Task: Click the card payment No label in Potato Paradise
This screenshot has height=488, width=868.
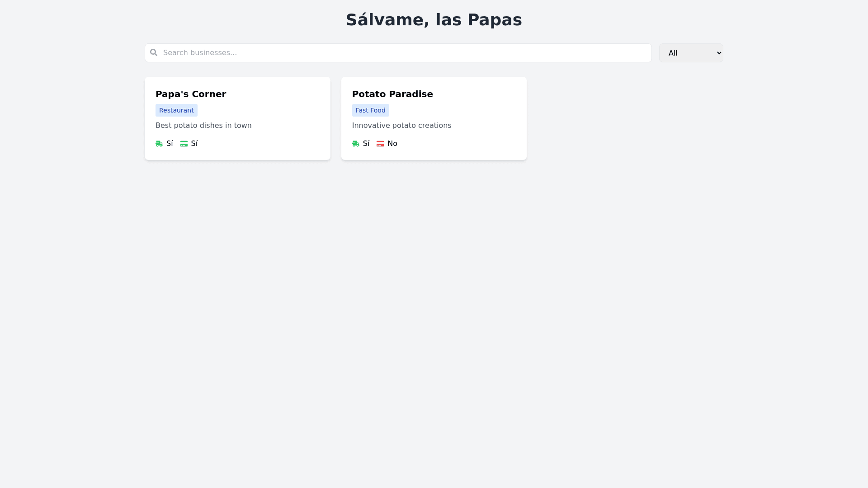Action: click(x=392, y=144)
